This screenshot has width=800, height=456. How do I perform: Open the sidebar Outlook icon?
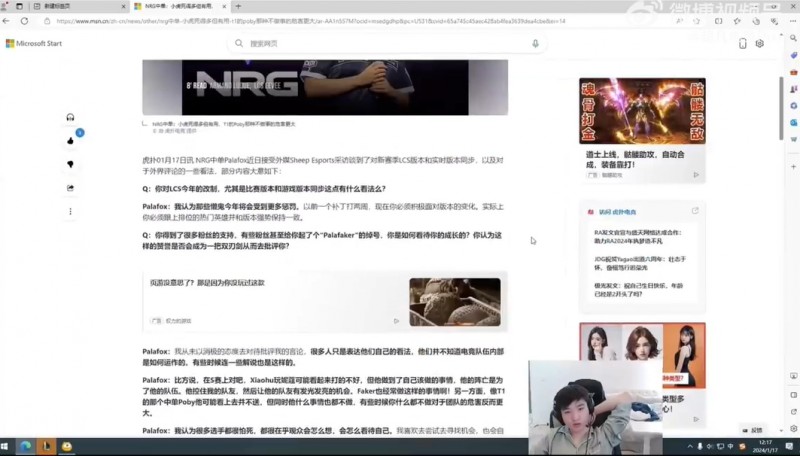pyautogui.click(x=793, y=122)
